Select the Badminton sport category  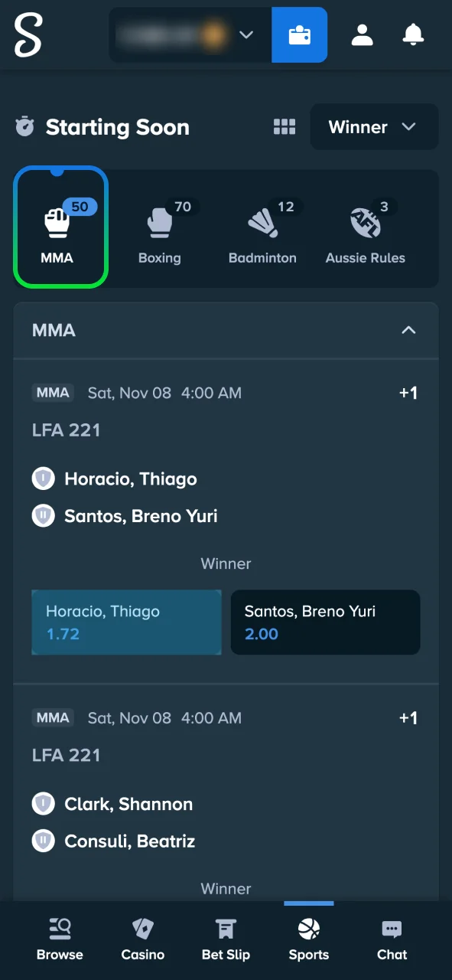[262, 227]
